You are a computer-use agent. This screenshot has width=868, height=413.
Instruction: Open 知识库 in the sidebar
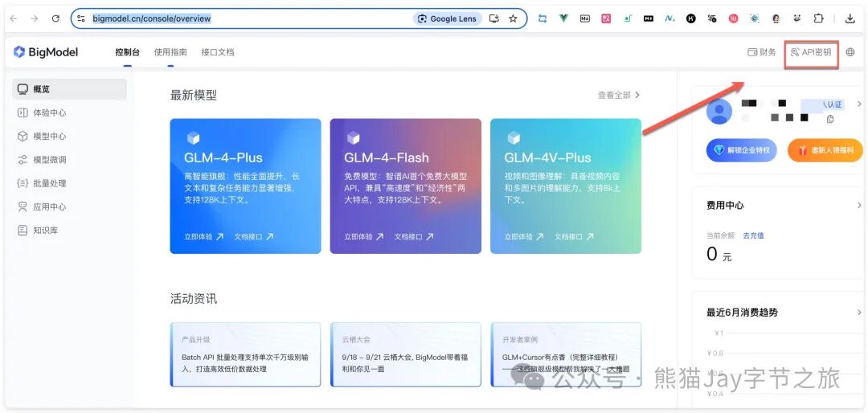[x=69, y=231]
